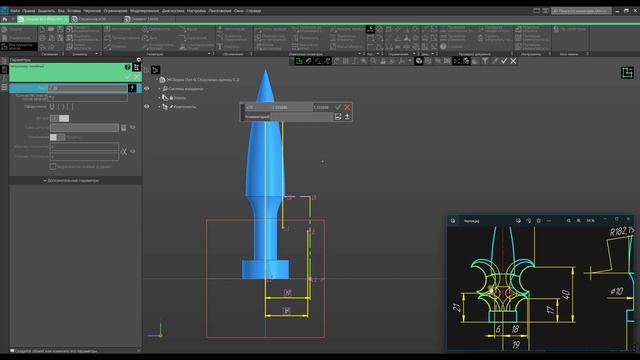This screenshot has width=640, height=360.
Task: Open the Моделирование menu
Action: pyautogui.click(x=144, y=11)
